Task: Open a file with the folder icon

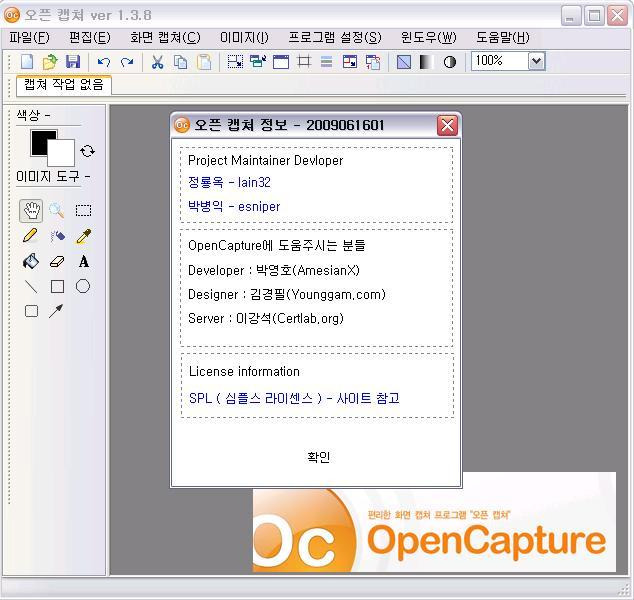Action: (x=50, y=62)
